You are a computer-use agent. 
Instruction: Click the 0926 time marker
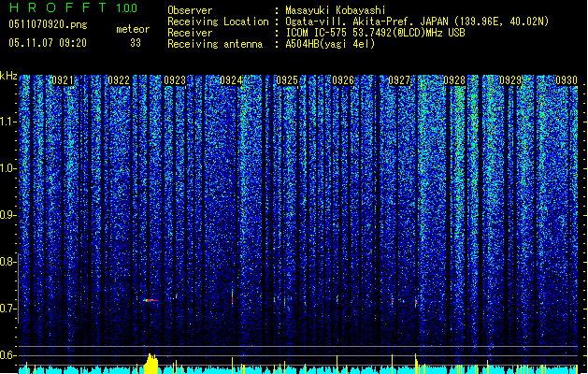click(343, 80)
